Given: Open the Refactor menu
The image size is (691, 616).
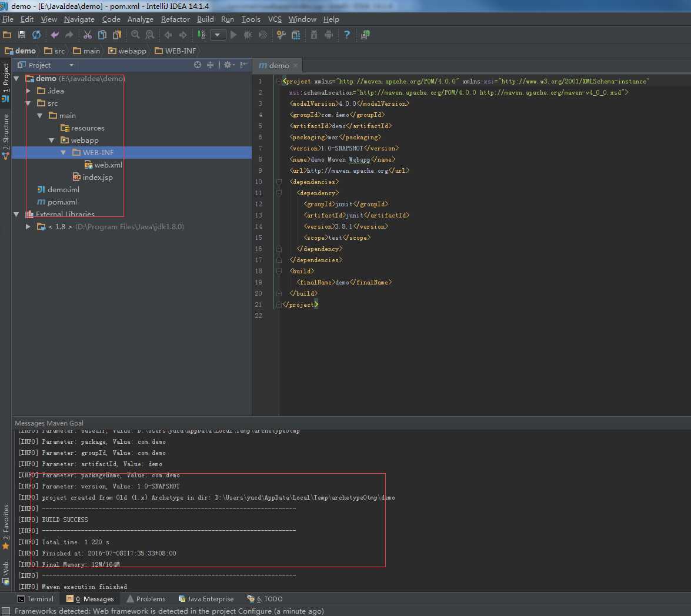Looking at the screenshot, I should pyautogui.click(x=175, y=19).
